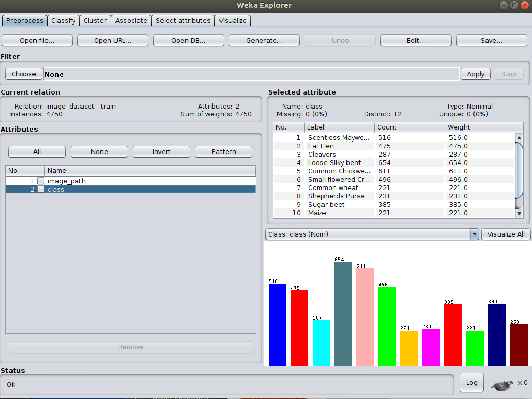
Task: Select the Sugar beet row
Action: pyautogui.click(x=394, y=204)
